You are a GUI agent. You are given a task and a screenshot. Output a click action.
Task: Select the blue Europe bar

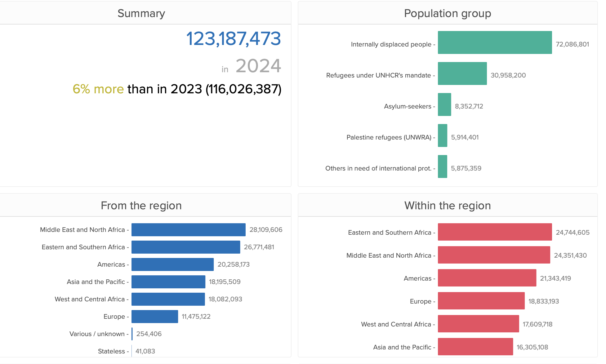tap(154, 317)
